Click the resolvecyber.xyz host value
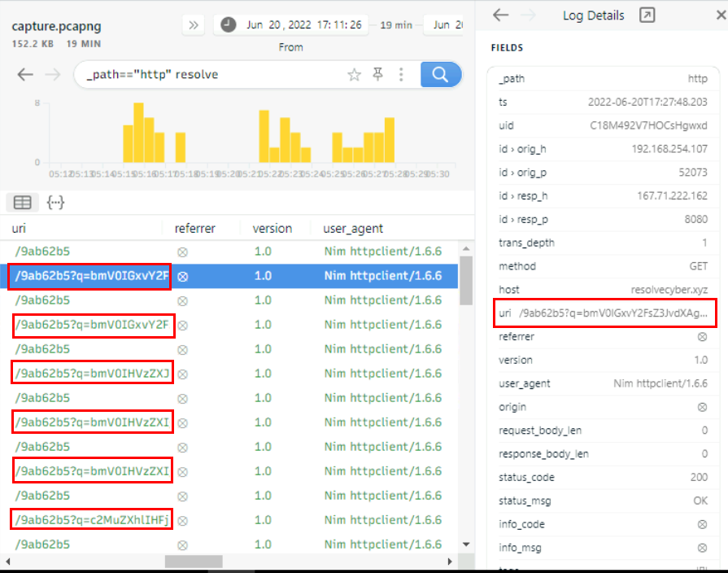728x573 pixels. (x=669, y=290)
